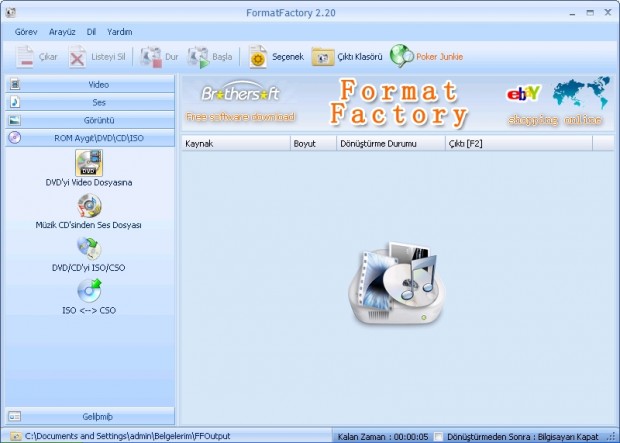620x443 pixels.
Task: Click the Çıkar remove-task icon
Action: coord(25,57)
